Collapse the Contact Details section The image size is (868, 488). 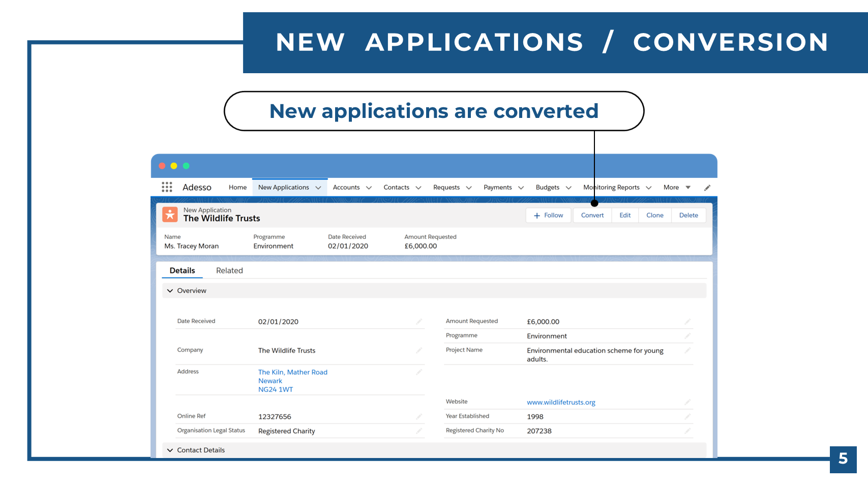click(170, 450)
